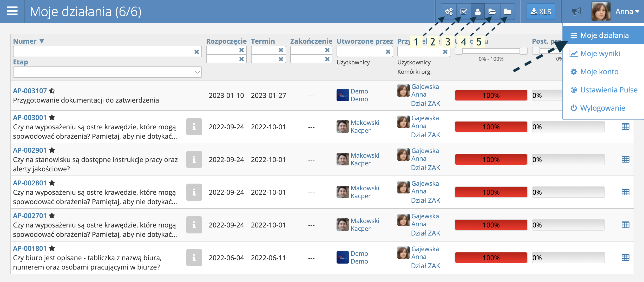This screenshot has height=282, width=644.
Task: Open the megaphone announcements icon
Action: click(x=576, y=11)
